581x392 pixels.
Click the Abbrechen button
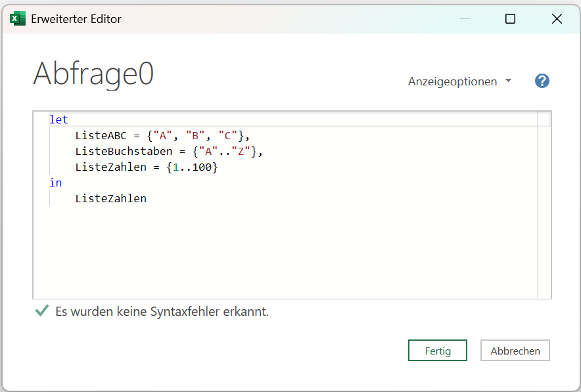click(x=515, y=350)
